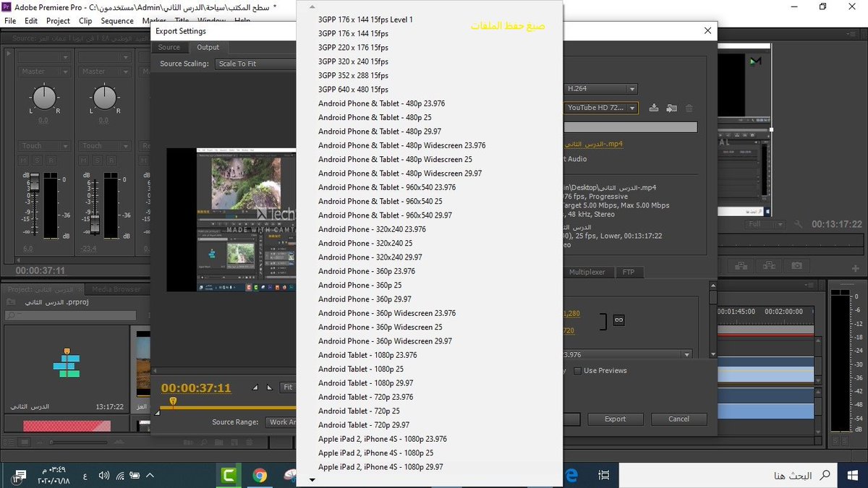Open the Source Range dropdown

tap(282, 422)
